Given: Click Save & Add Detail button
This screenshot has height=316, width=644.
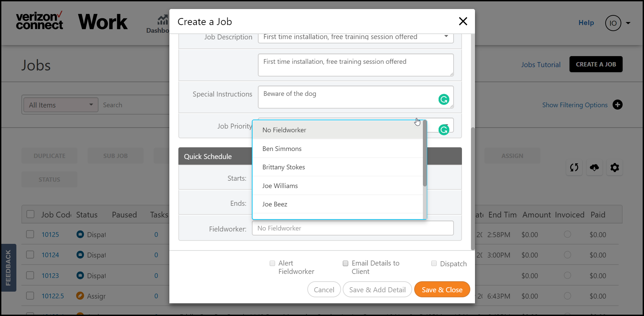Looking at the screenshot, I should [x=377, y=290].
